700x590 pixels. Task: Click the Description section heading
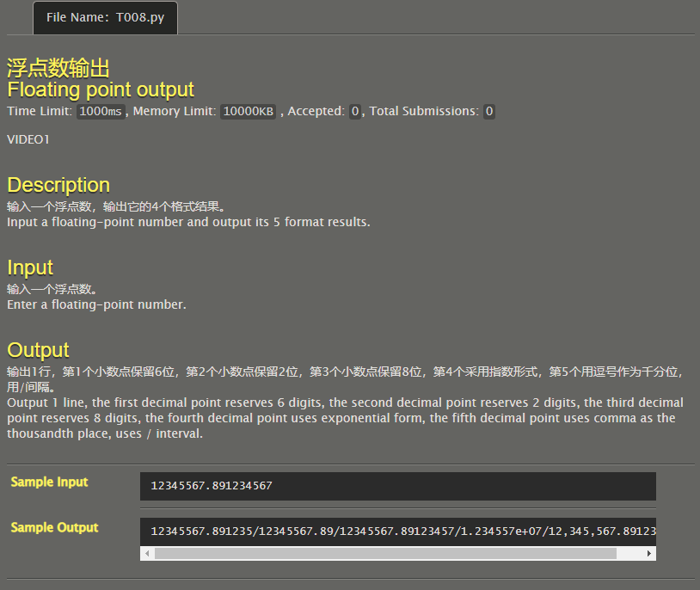[58, 185]
